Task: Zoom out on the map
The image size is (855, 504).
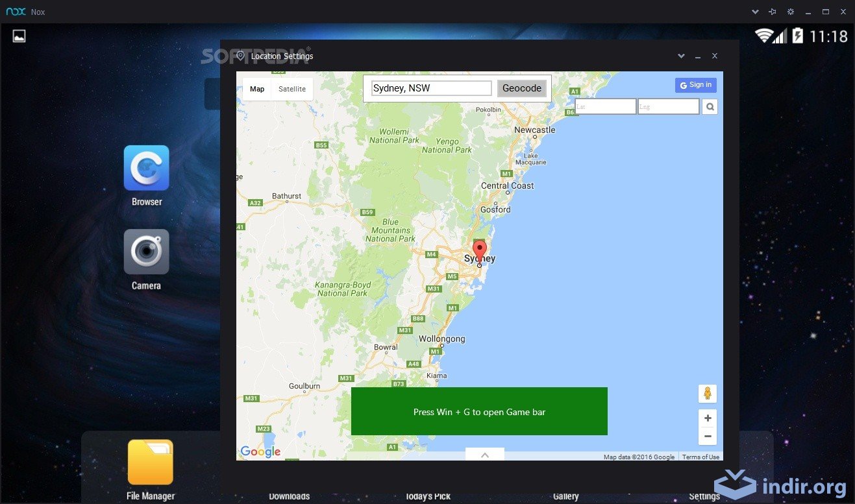Action: click(707, 436)
